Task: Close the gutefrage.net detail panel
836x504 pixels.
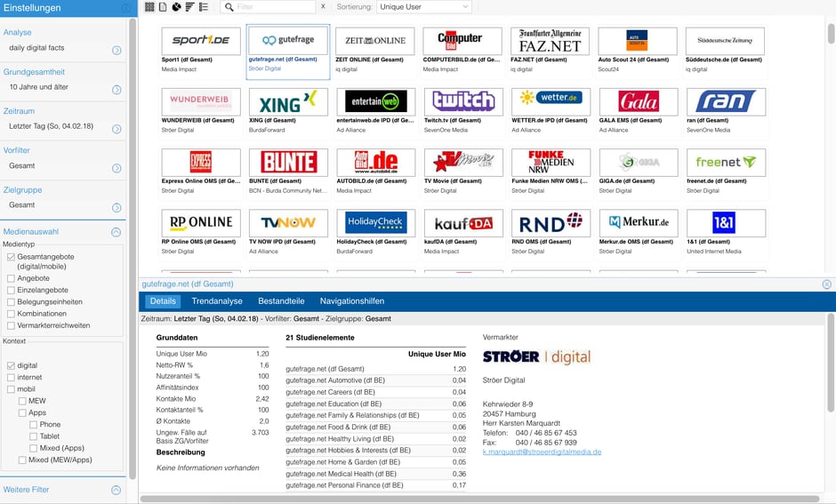Action: [x=826, y=284]
